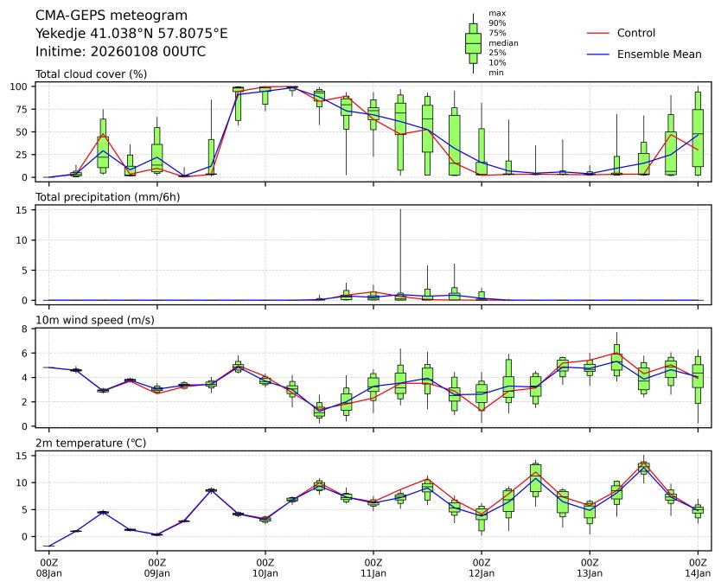The image size is (721, 588).
Task: Click the 00Z 08Jan time axis label
Action: click(48, 567)
